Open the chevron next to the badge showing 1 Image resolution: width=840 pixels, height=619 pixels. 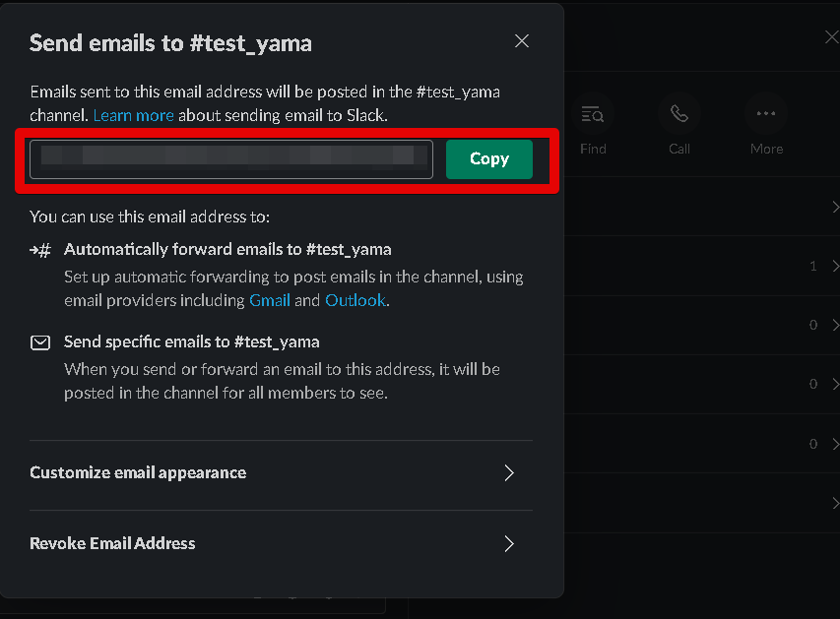click(834, 266)
